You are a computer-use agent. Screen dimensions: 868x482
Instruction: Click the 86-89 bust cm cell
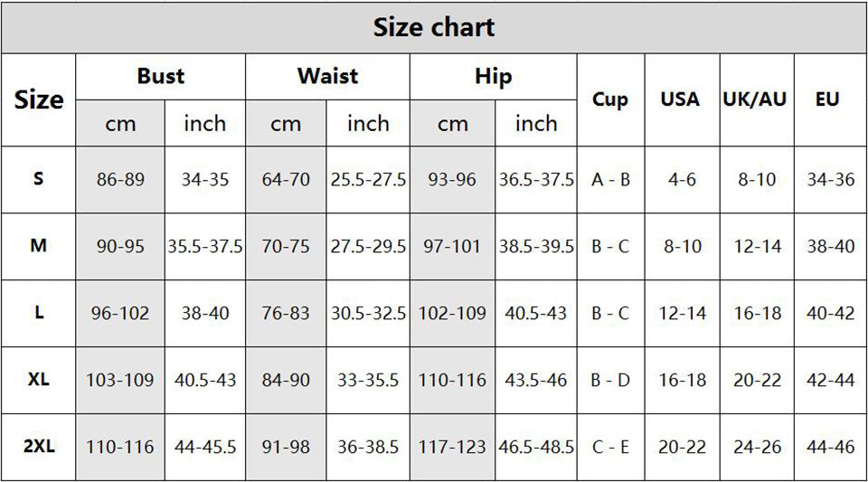pos(120,179)
